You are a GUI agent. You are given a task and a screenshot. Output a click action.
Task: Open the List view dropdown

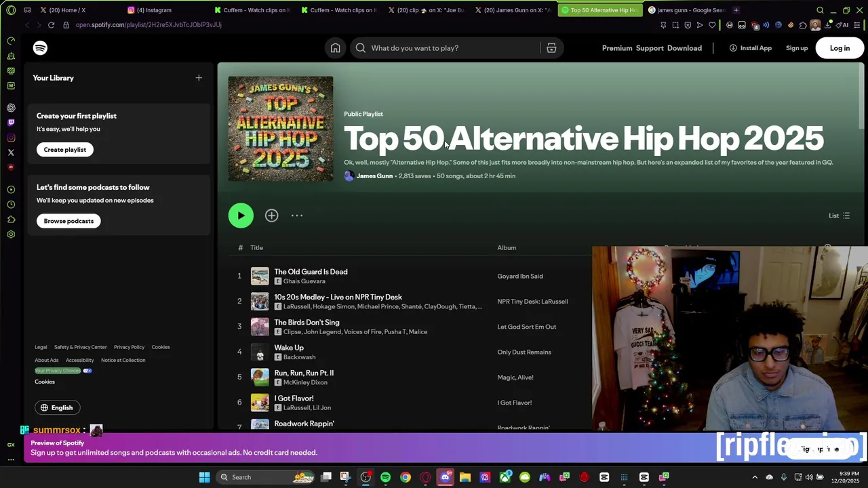(x=839, y=216)
